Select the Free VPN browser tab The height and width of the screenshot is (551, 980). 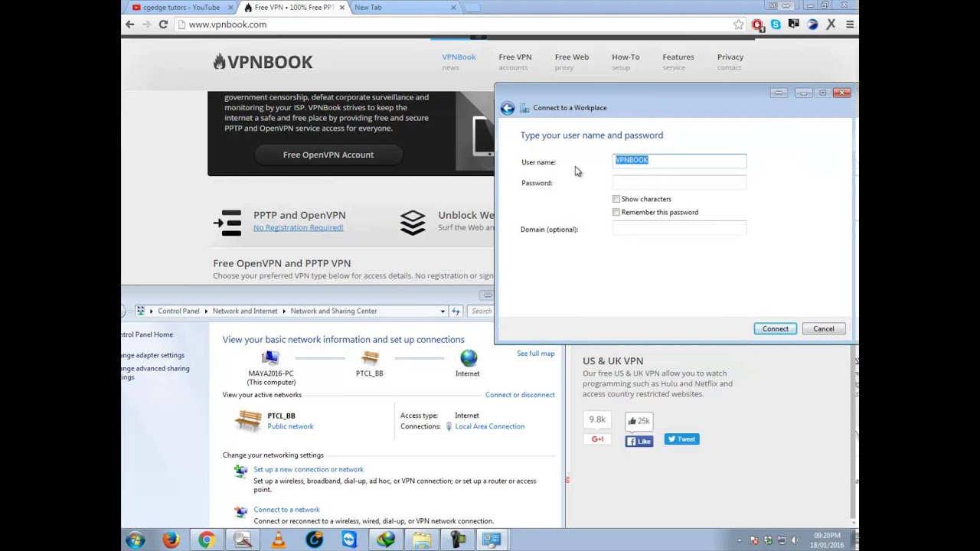click(x=292, y=7)
